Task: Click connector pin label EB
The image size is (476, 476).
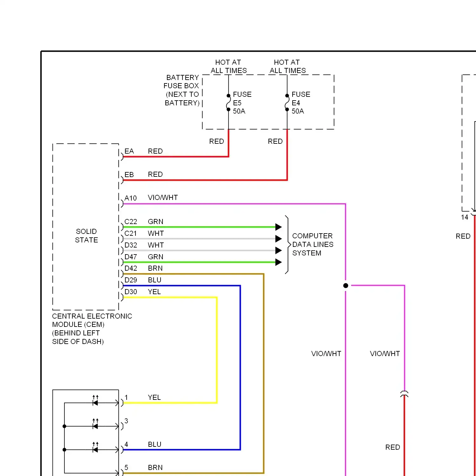Action: pyautogui.click(x=129, y=175)
